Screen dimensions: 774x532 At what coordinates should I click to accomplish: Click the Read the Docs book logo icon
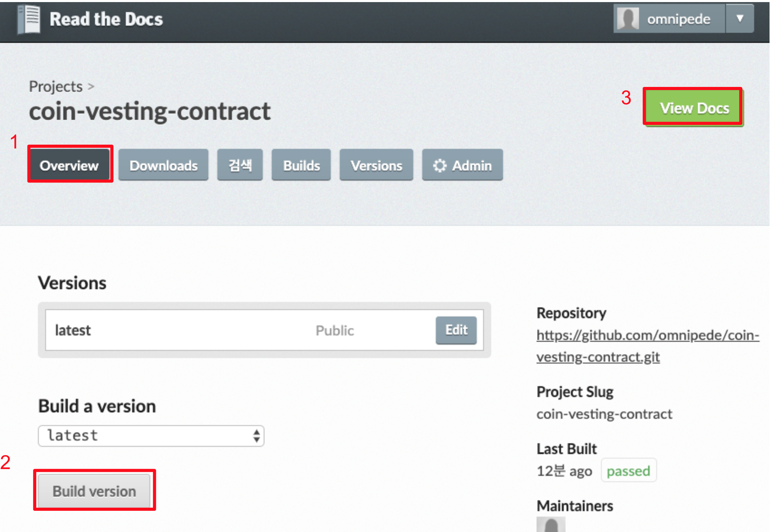tap(29, 19)
